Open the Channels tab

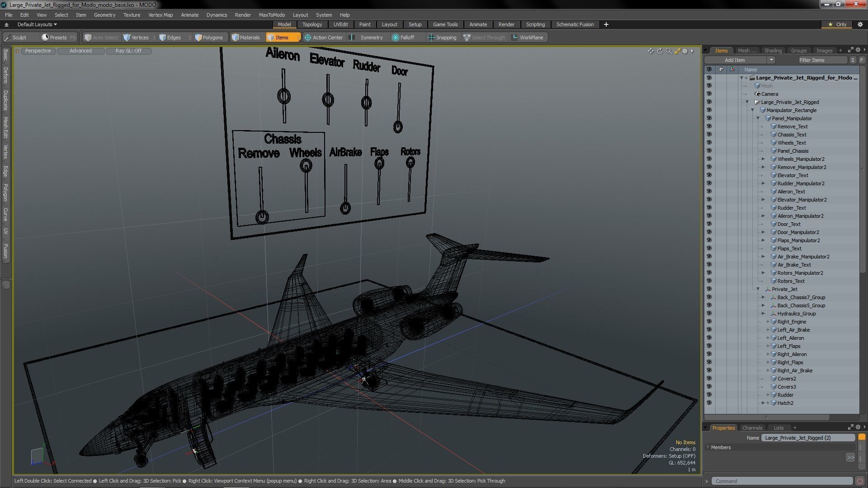752,428
